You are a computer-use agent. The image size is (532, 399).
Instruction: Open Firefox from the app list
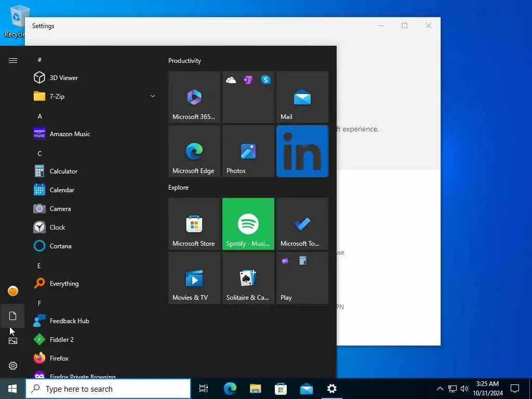click(x=95, y=358)
